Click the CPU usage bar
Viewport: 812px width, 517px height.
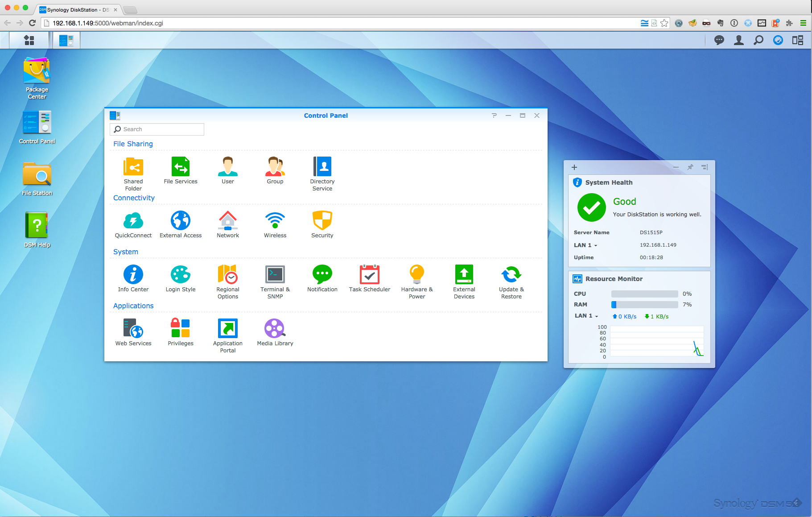645,294
